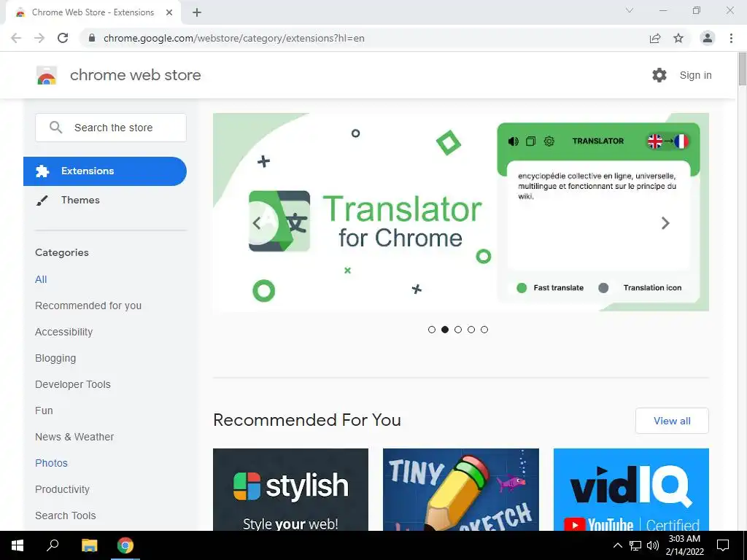
Task: Click the taskbar clock and date
Action: point(684,545)
